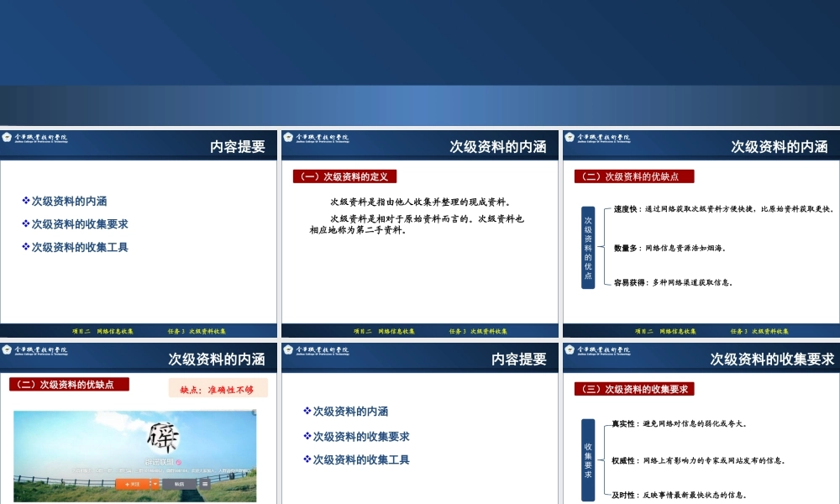The image size is (840, 504).
Task: Open the dropdown arrow next to 关注
Action: coord(155,485)
